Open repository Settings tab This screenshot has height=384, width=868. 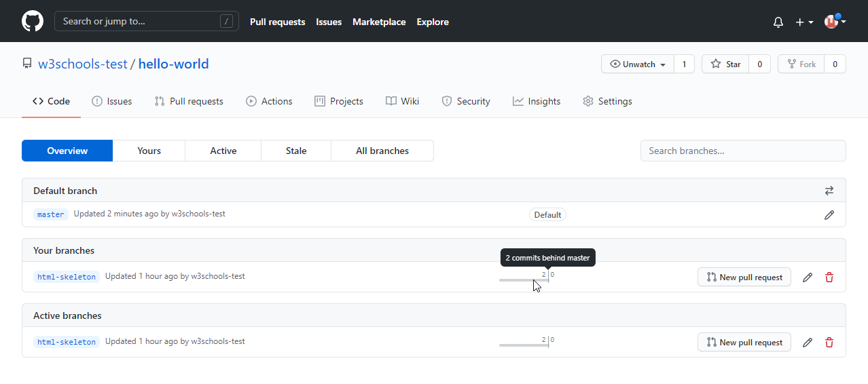[x=607, y=101]
